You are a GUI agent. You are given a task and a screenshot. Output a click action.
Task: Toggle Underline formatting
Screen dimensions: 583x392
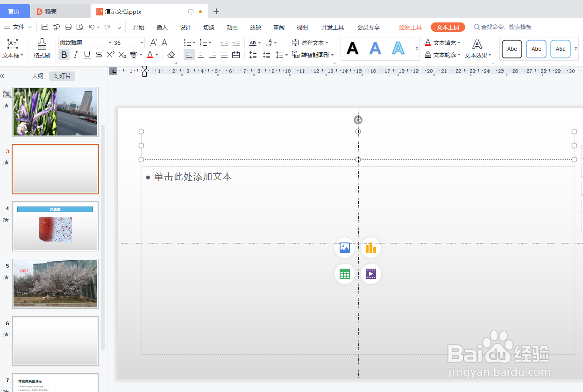point(87,55)
